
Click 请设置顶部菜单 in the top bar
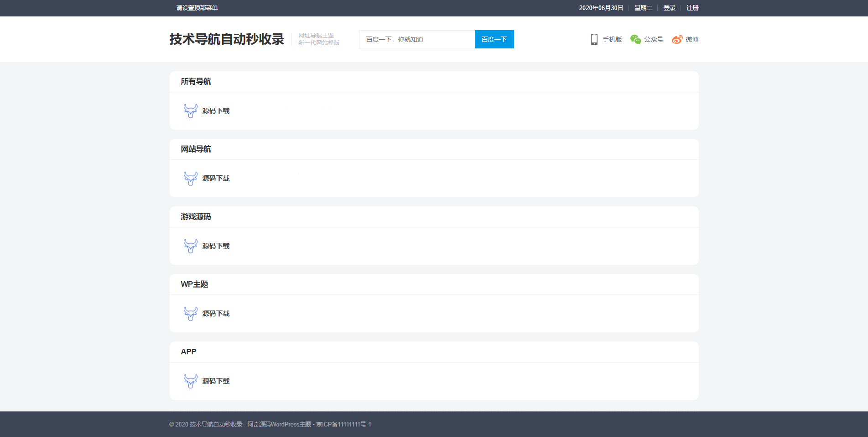tap(196, 8)
